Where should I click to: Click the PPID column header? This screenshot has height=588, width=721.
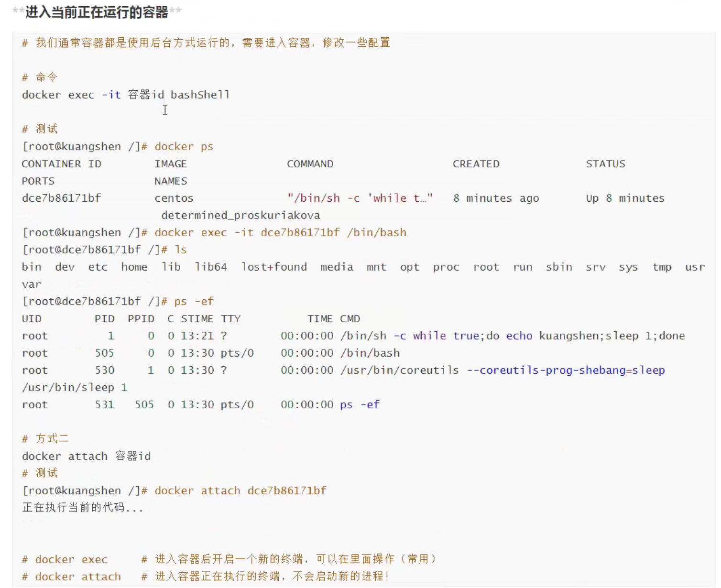tap(141, 319)
